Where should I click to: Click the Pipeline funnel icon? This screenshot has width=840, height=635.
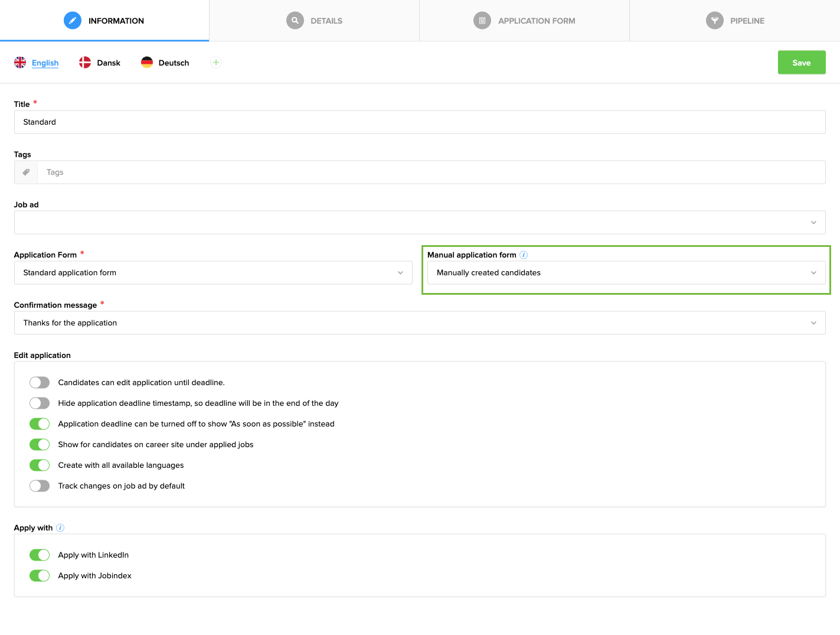(x=714, y=20)
